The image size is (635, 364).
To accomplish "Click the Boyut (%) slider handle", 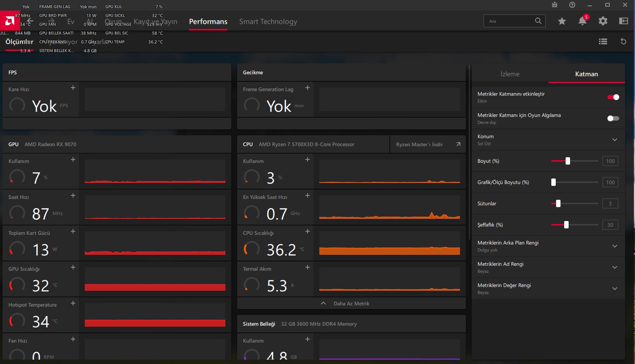I will pos(567,161).
